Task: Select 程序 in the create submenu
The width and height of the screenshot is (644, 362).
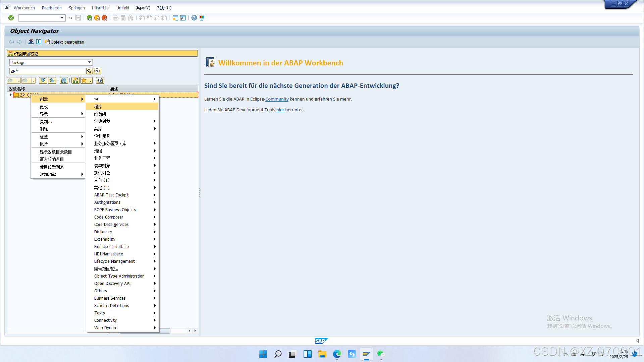Action: (x=98, y=107)
